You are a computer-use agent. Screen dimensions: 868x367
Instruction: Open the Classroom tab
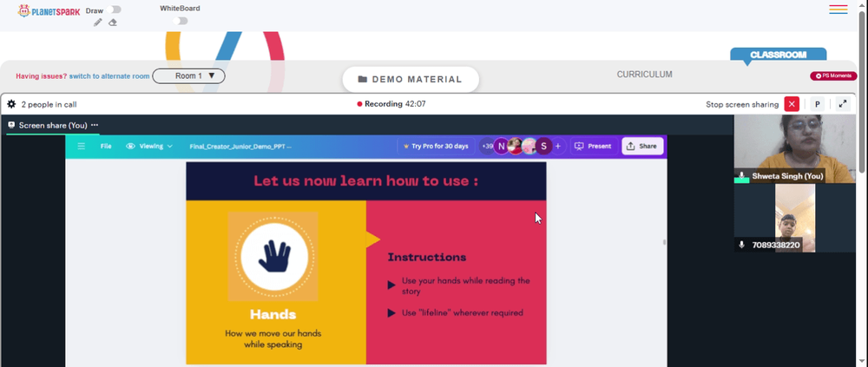click(x=778, y=55)
